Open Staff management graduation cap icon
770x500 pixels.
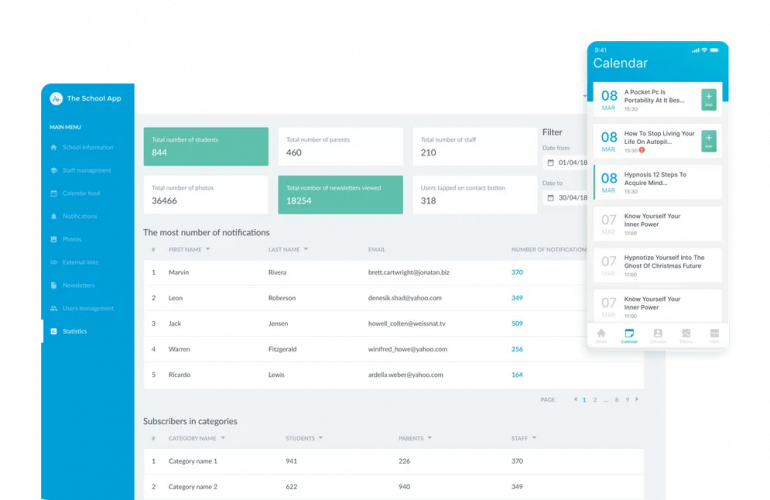click(54, 170)
